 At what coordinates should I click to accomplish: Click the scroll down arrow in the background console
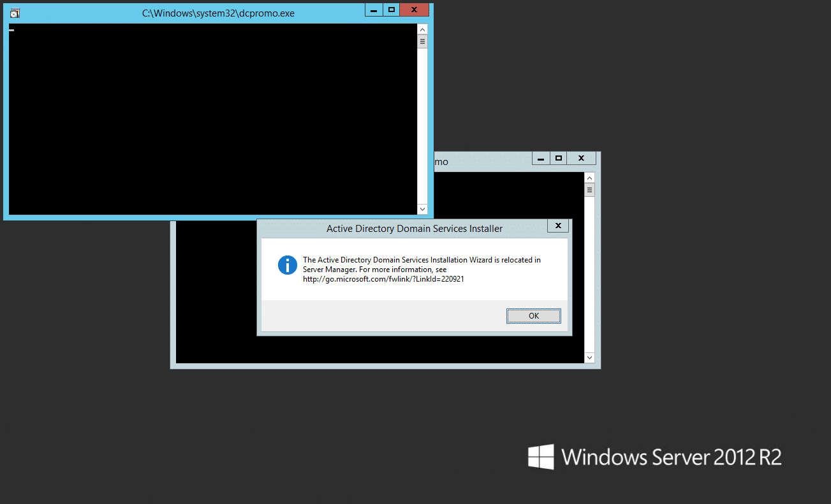pos(589,358)
